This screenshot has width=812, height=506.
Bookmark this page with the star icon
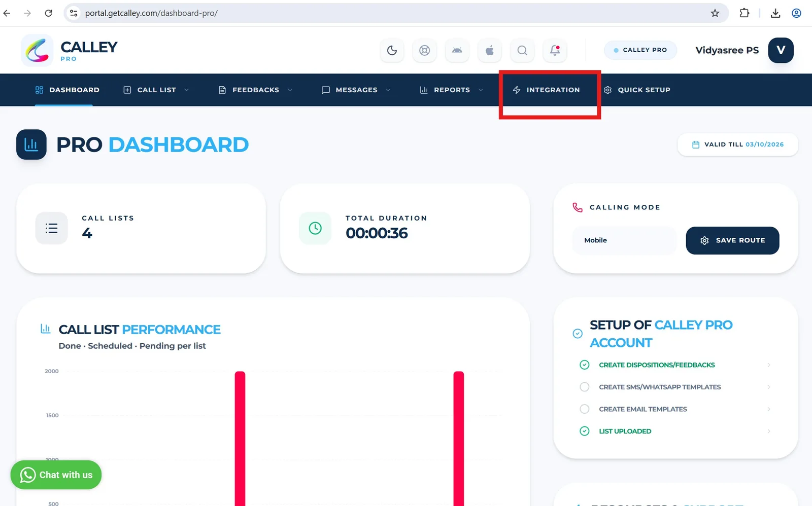[x=715, y=13]
